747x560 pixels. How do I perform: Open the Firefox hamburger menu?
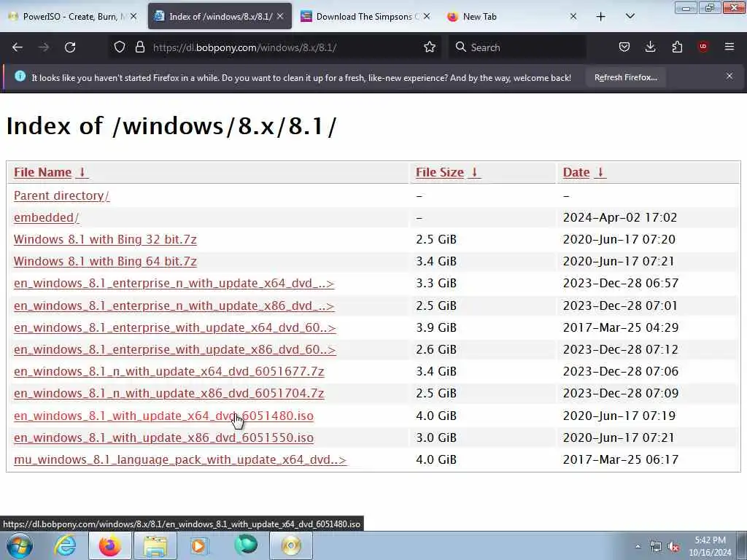[729, 47]
